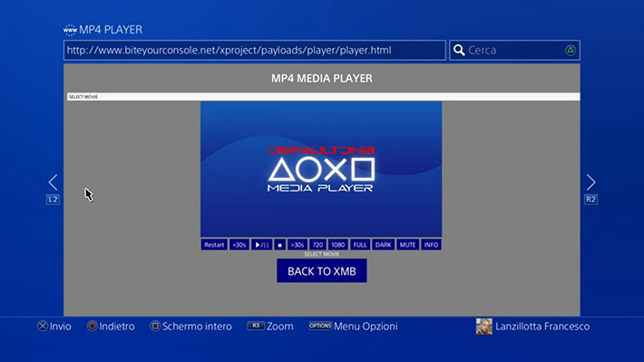Skip forward with the >30s button
The width and height of the screenshot is (644, 362).
(297, 245)
